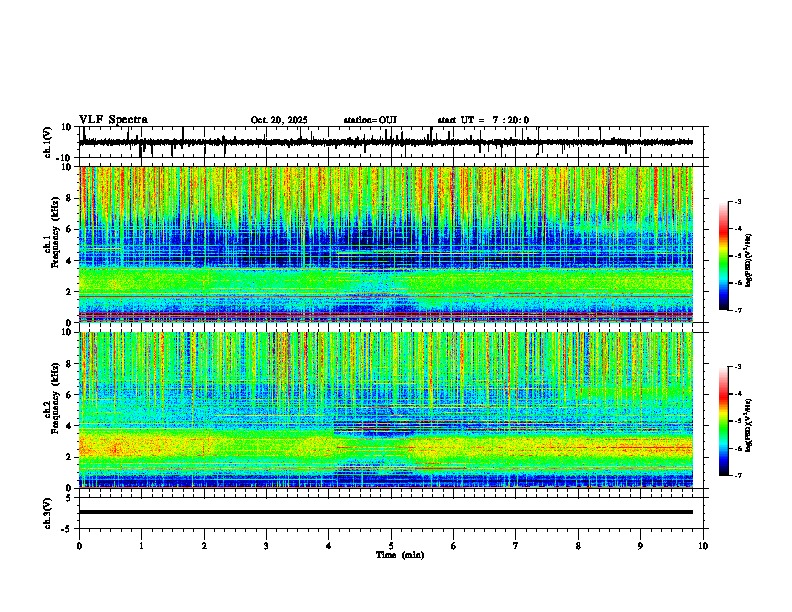Screen dimensions: 792x612
Task: Click time axis tick label "2"
Action: point(204,546)
